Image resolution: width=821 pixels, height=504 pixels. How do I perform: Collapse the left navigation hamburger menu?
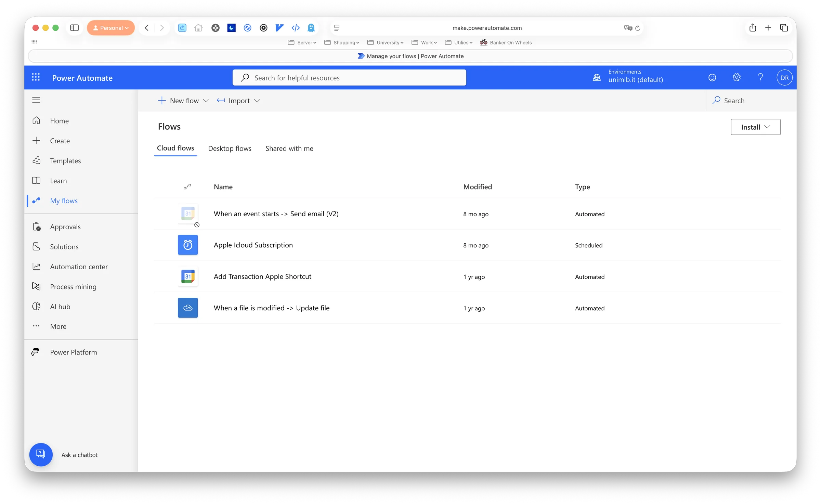pos(36,100)
